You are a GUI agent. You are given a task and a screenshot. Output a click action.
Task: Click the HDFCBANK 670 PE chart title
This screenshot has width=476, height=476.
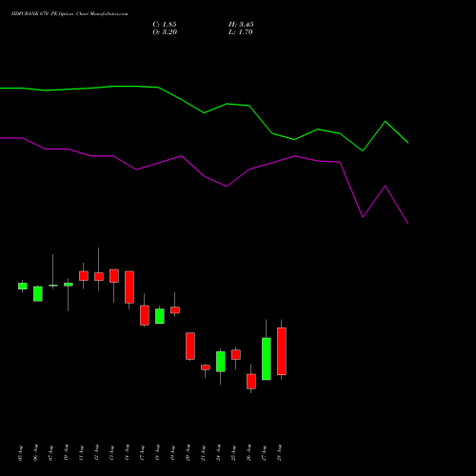tap(69, 14)
